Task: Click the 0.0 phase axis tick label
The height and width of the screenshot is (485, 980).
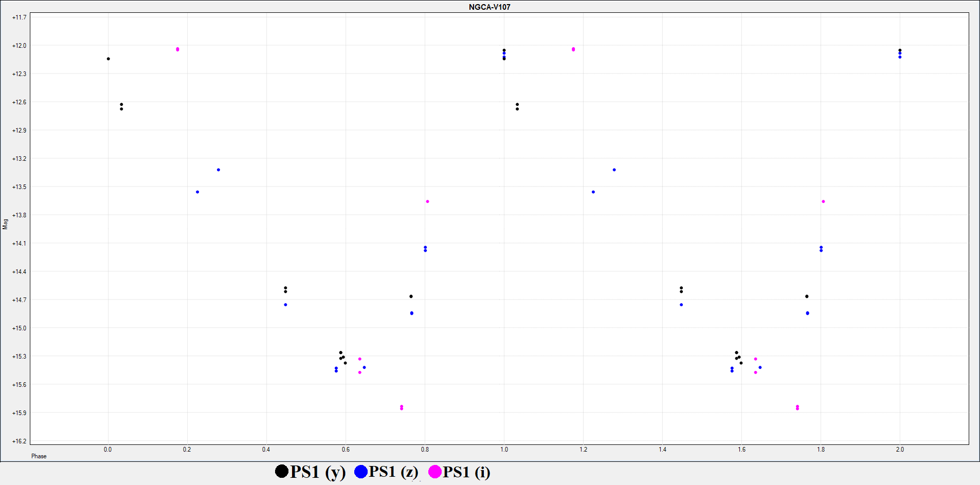Action: pos(107,450)
